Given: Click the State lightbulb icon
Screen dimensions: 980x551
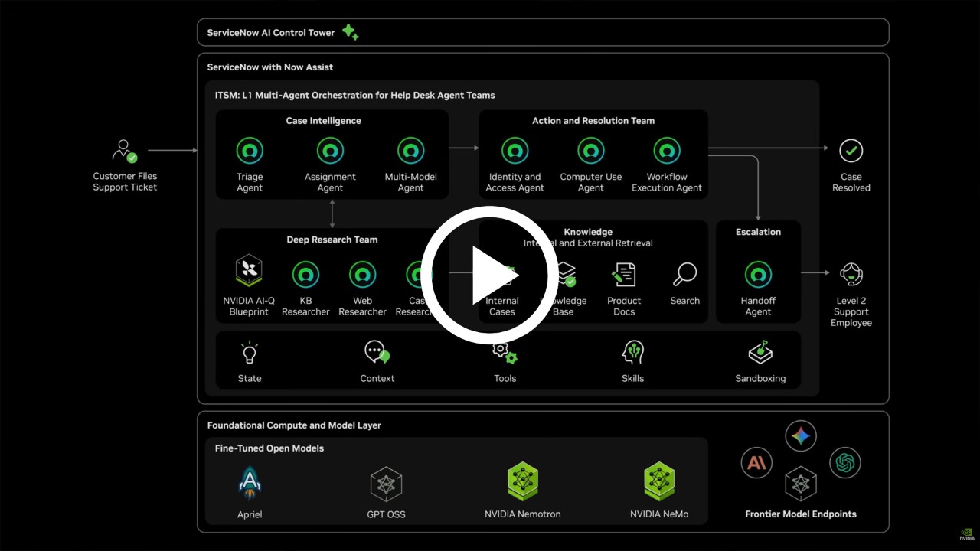Looking at the screenshot, I should click(250, 353).
